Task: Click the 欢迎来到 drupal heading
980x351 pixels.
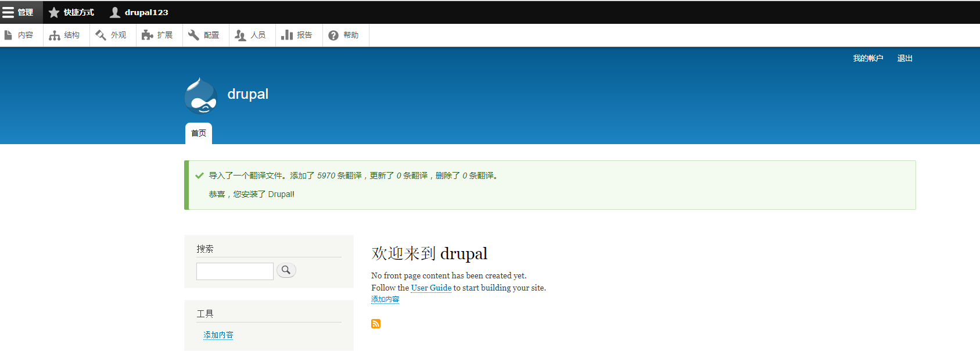Action: tap(429, 253)
